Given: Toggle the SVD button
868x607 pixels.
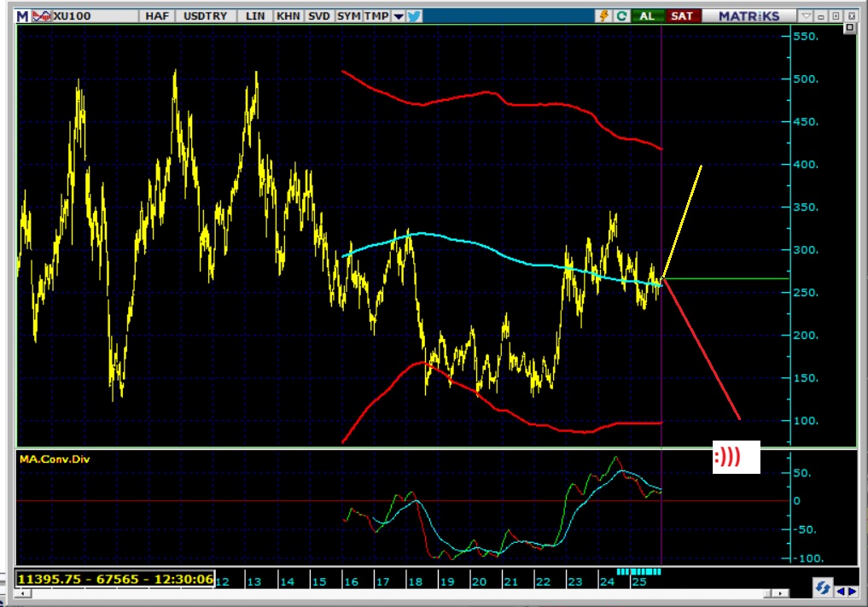Looking at the screenshot, I should point(319,16).
